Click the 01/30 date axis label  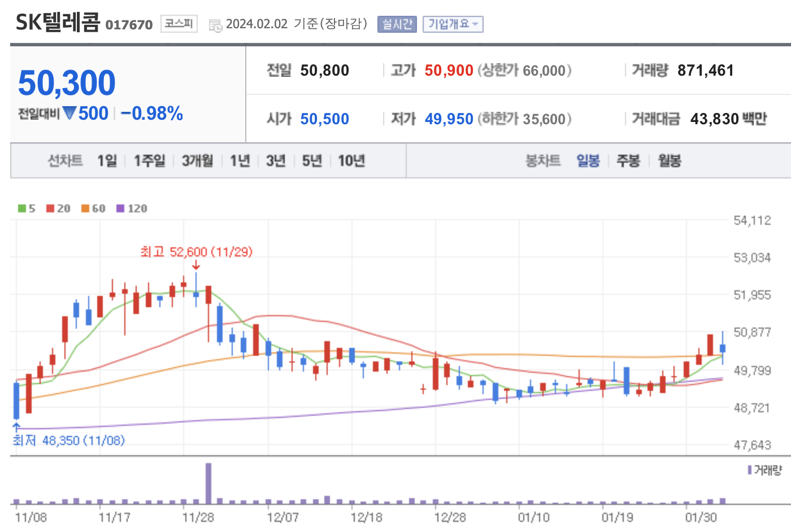[x=701, y=517]
